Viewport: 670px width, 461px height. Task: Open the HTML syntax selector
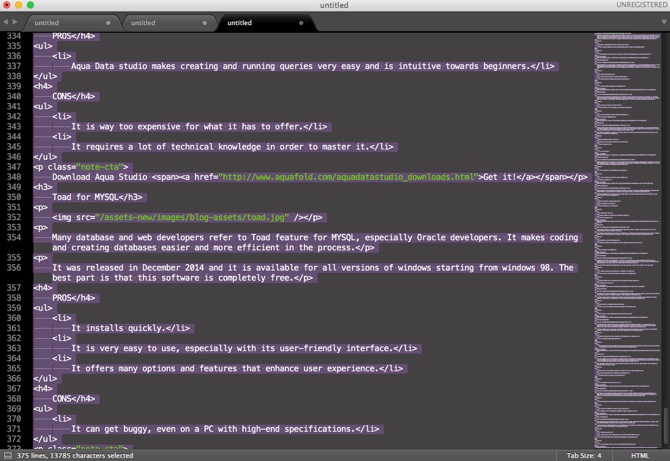click(x=640, y=455)
